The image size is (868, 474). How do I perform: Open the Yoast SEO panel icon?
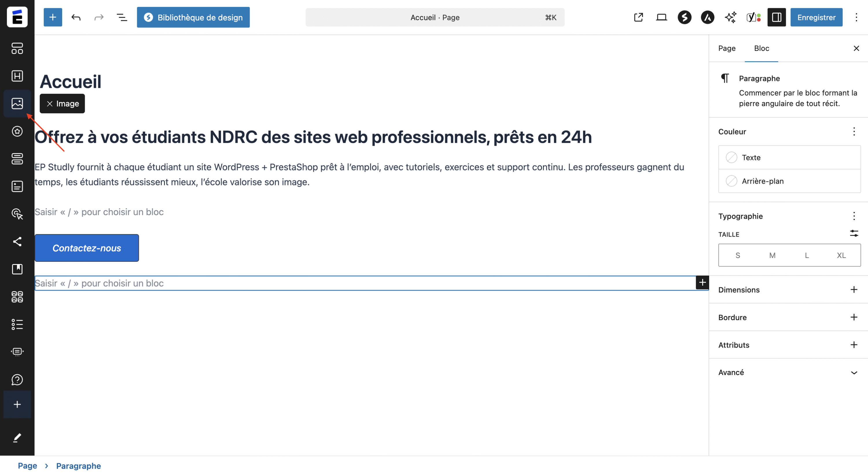pyautogui.click(x=751, y=17)
